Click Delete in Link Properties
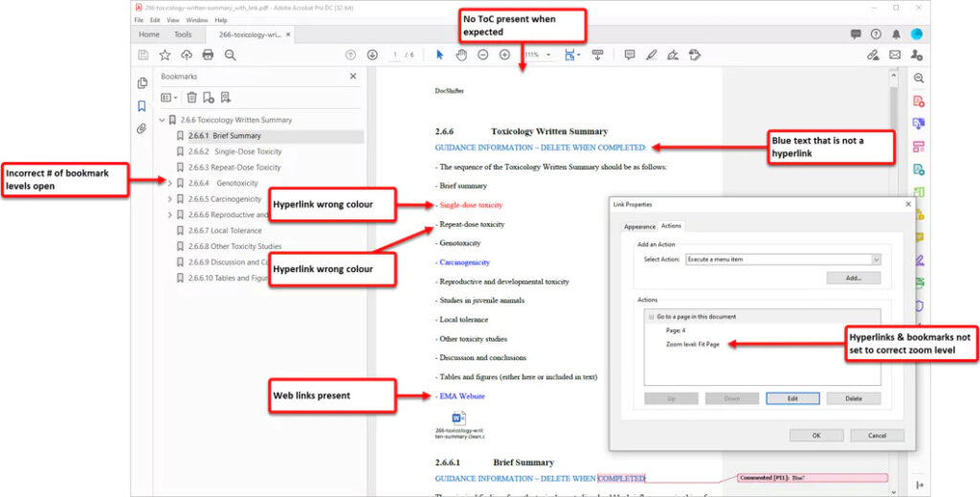980x497 pixels. [x=853, y=398]
